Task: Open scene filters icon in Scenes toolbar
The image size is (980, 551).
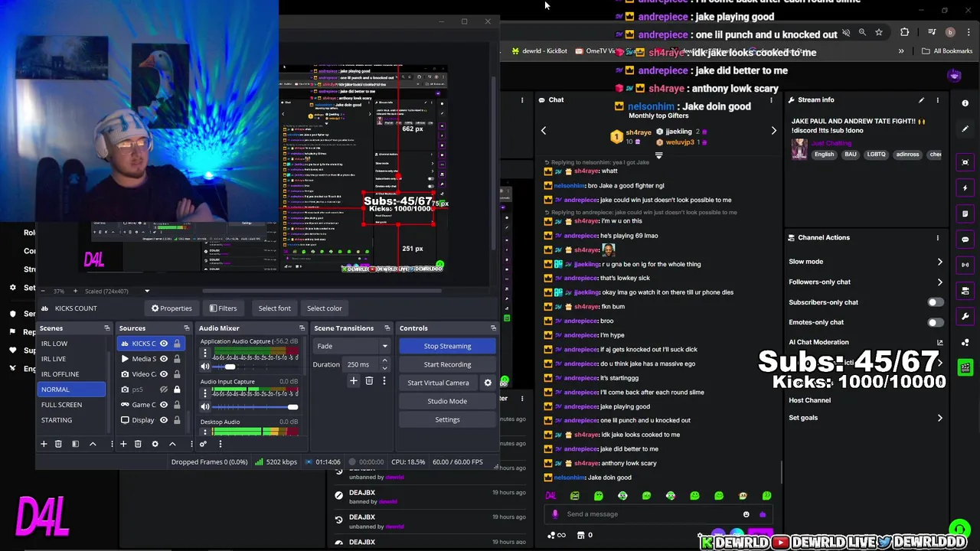Action: click(x=75, y=444)
